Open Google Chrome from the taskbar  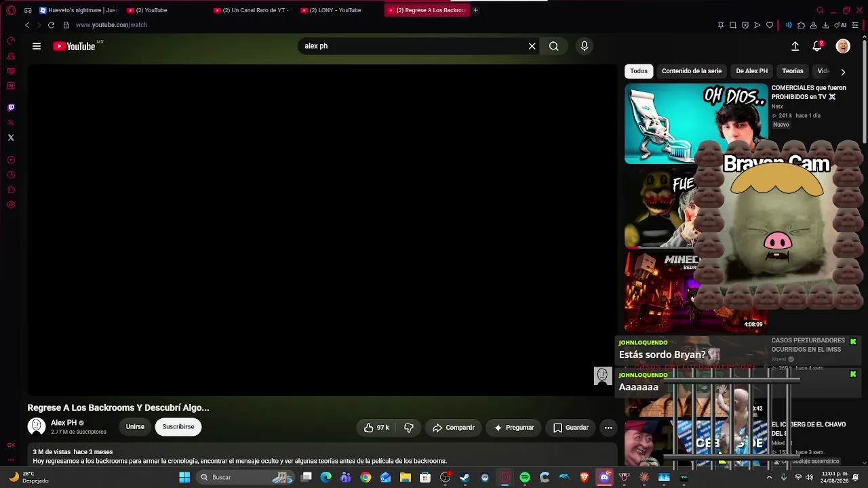pos(366,477)
